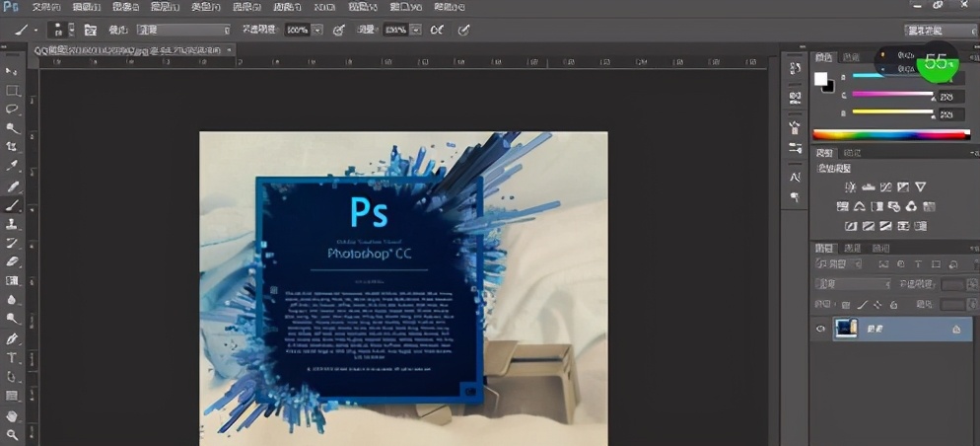Select the Quick Selection tool
The height and width of the screenshot is (446, 980).
(x=12, y=128)
